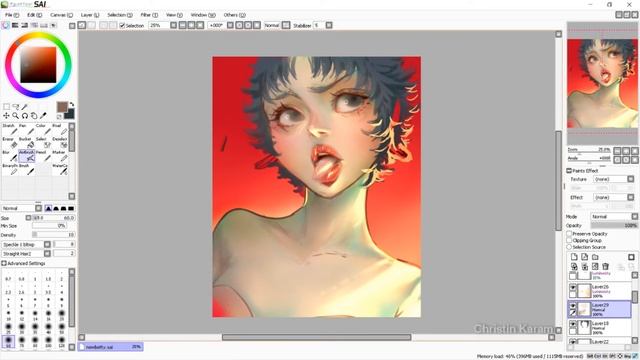The height and width of the screenshot is (360, 640).
Task: Select the WaterColor brush tool
Action: (x=60, y=169)
